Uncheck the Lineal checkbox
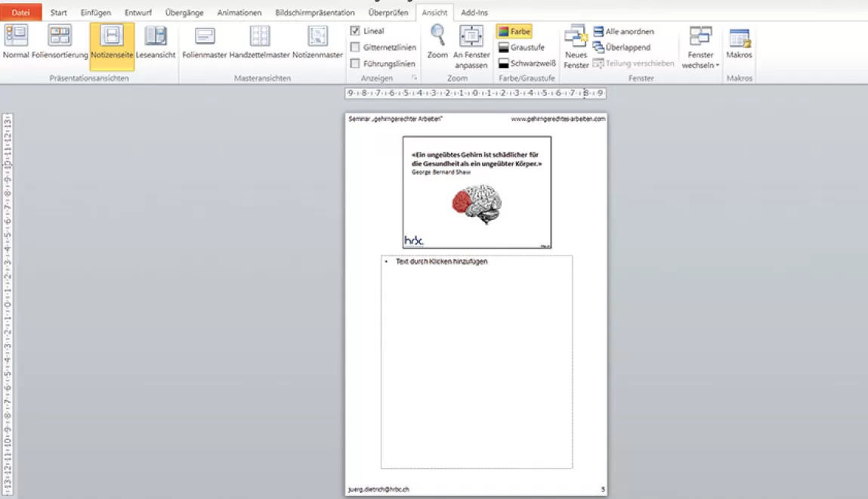The height and width of the screenshot is (499, 868). click(x=355, y=31)
